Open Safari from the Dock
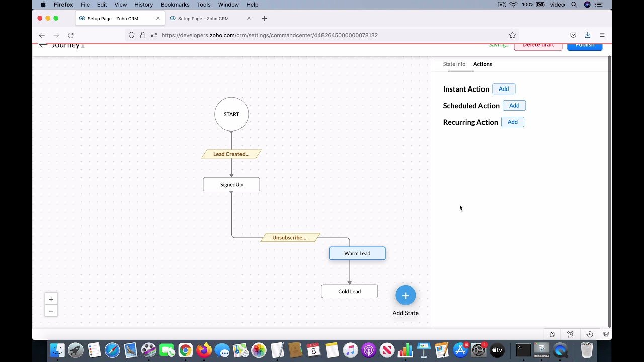The height and width of the screenshot is (362, 644). click(112, 350)
